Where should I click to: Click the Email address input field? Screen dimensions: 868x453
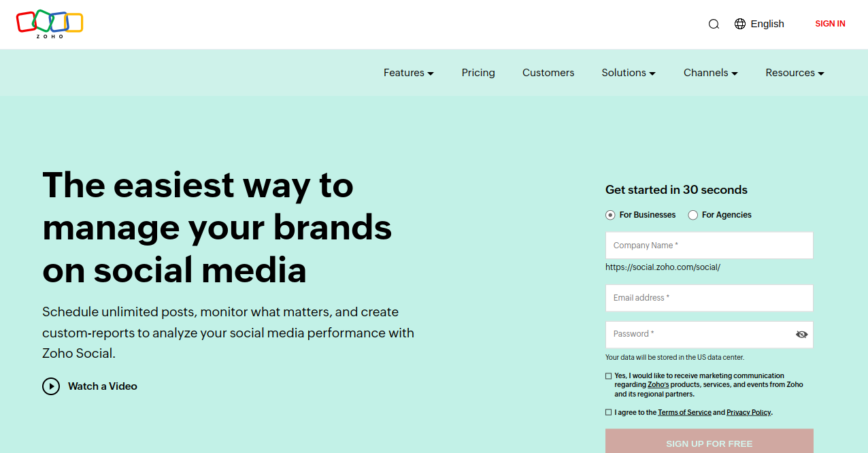709,298
